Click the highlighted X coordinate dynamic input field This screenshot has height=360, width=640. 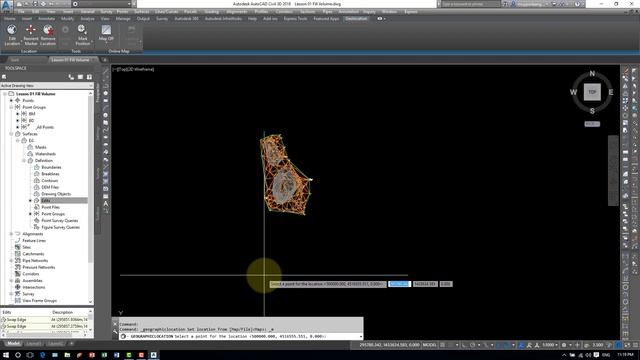(x=399, y=284)
